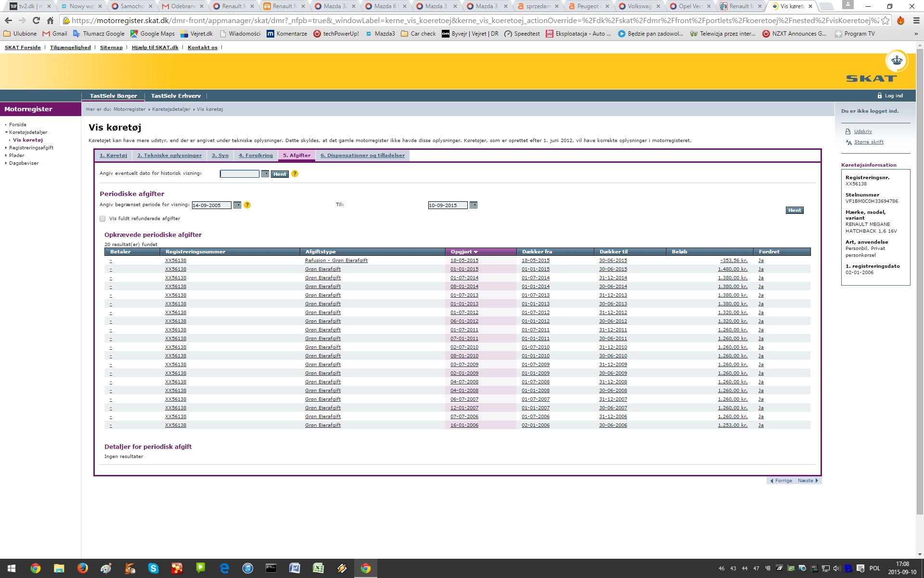Image resolution: width=924 pixels, height=578 pixels.
Task: Open Skype from the taskbar
Action: pyautogui.click(x=154, y=568)
